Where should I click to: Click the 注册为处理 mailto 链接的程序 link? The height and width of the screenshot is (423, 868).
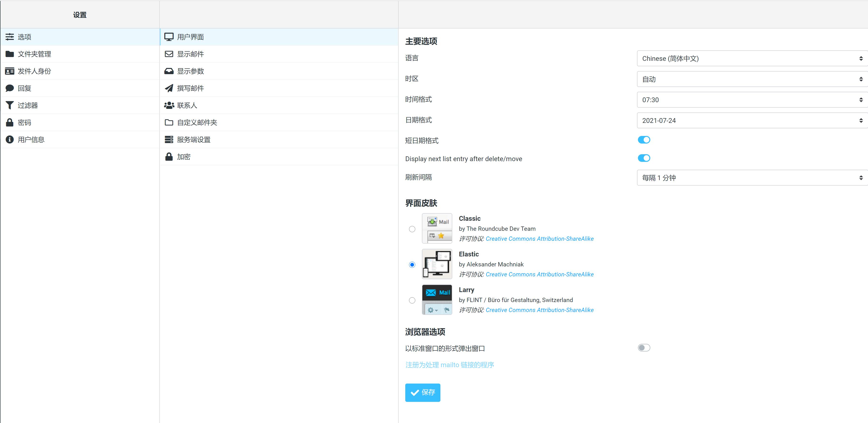tap(449, 365)
